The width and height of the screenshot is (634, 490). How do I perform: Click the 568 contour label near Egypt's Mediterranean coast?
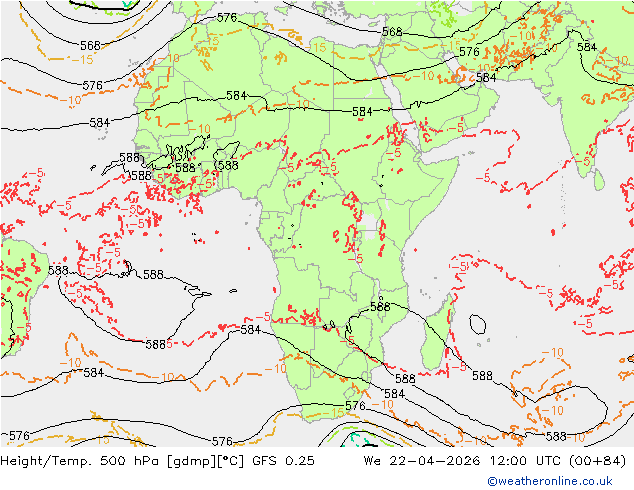click(392, 31)
